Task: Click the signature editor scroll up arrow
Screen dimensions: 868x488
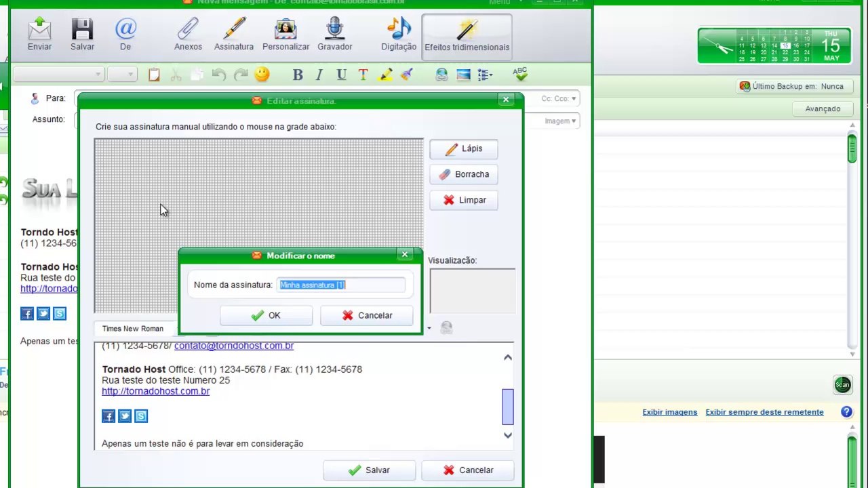Action: point(508,357)
